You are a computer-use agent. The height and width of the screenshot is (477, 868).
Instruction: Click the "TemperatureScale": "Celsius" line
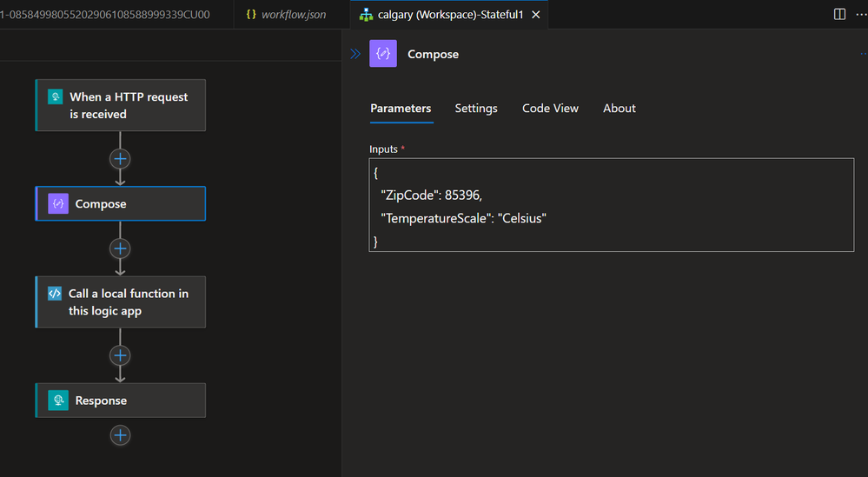pyautogui.click(x=463, y=218)
